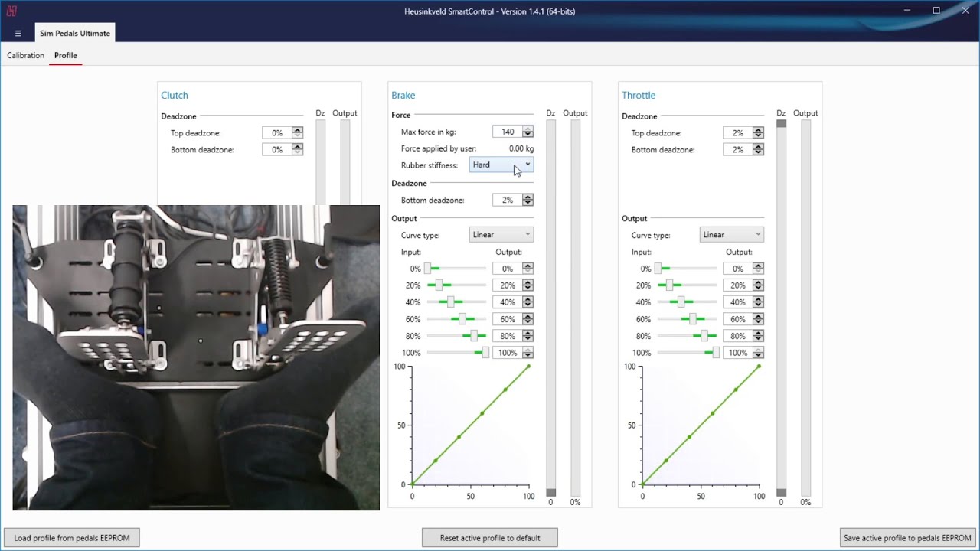980x551 pixels.
Task: Click the Throttle 80% output value field
Action: [x=737, y=336]
